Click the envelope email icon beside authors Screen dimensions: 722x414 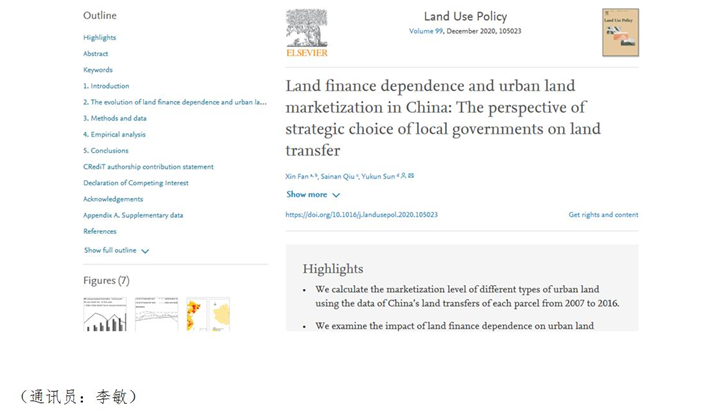tap(410, 176)
